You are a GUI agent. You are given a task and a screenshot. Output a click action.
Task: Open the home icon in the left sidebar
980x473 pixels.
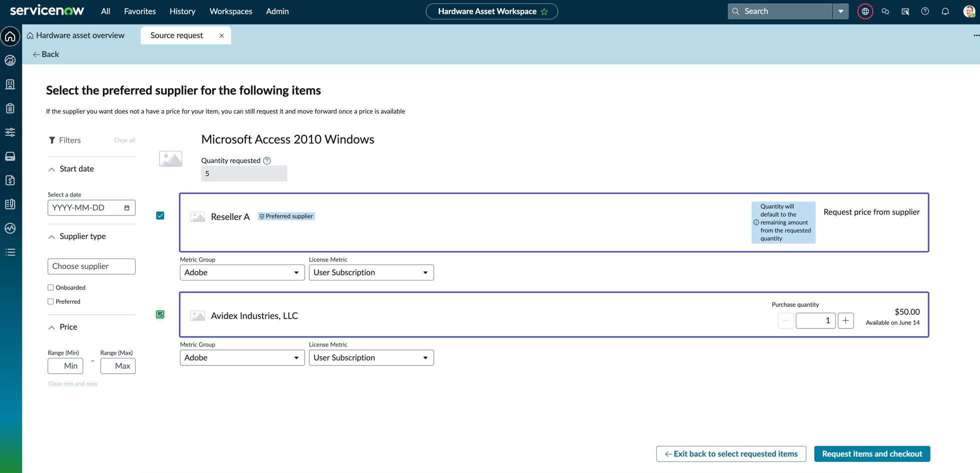pos(11,36)
